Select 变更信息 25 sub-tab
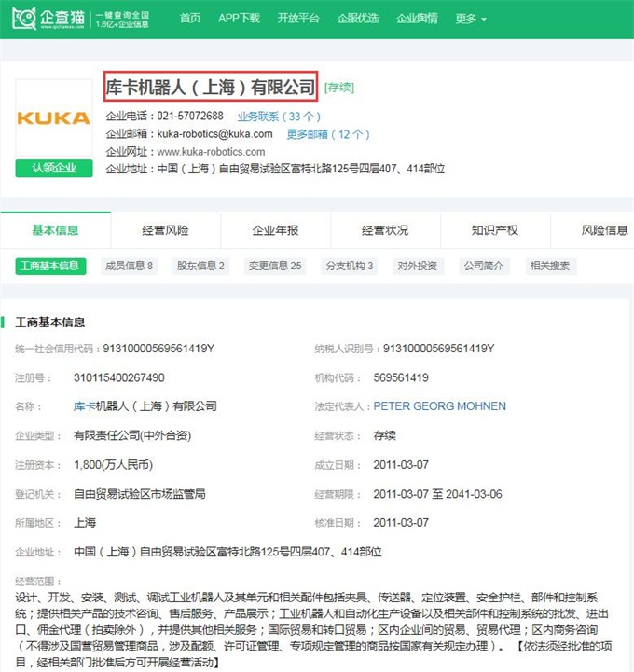Viewport: 634px width, 672px height. (x=274, y=266)
